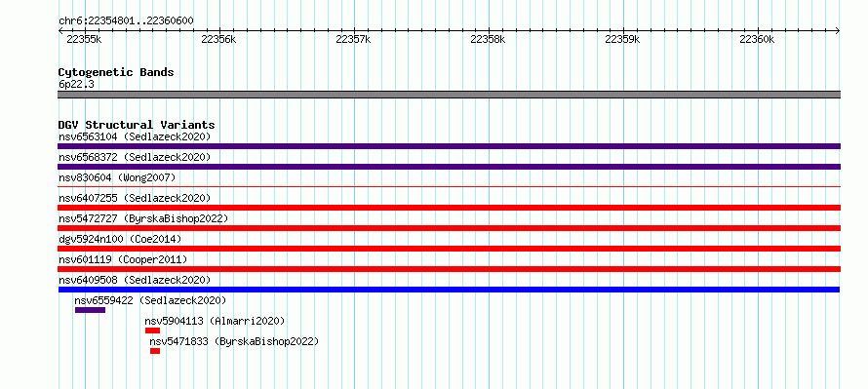Select the red bar under nsv601119

click(x=449, y=269)
